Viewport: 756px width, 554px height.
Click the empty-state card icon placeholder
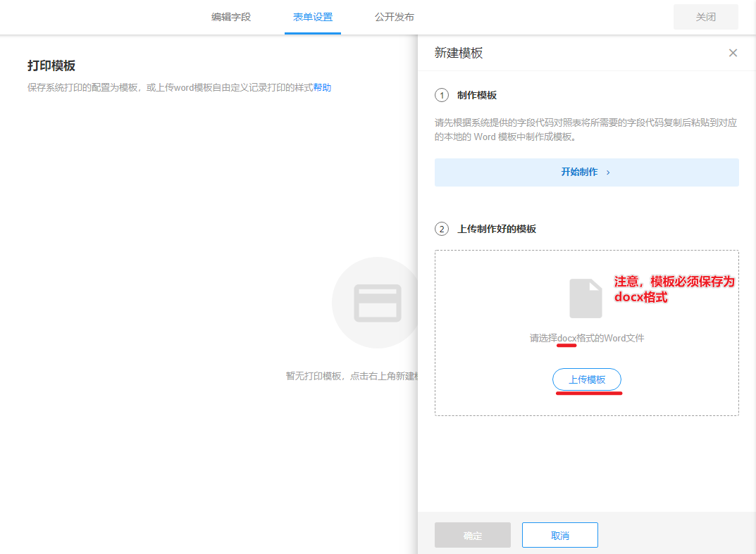coord(377,303)
